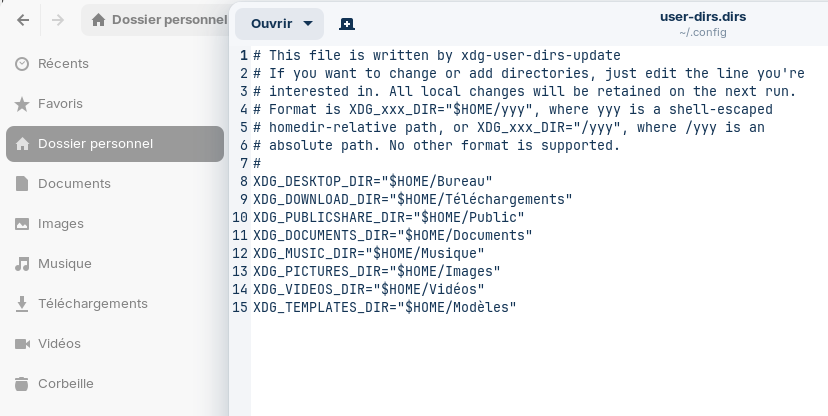Click the camera icon for Vidéos
This screenshot has height=416, width=828.
coord(22,344)
